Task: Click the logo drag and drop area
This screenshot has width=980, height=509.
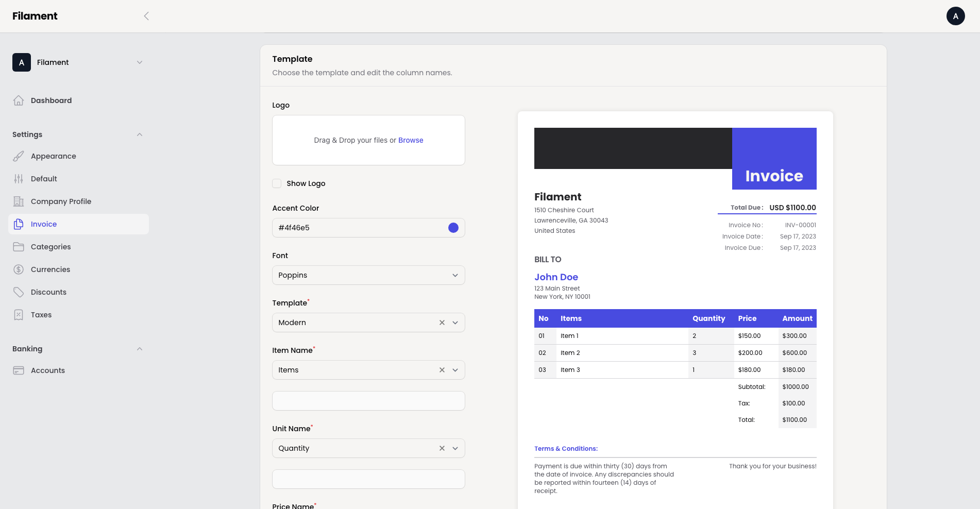Action: tap(368, 140)
